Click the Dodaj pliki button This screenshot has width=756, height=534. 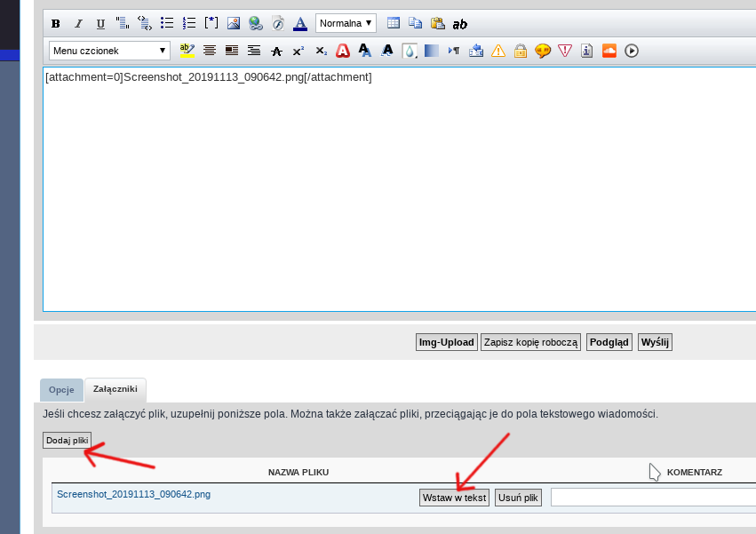point(68,440)
